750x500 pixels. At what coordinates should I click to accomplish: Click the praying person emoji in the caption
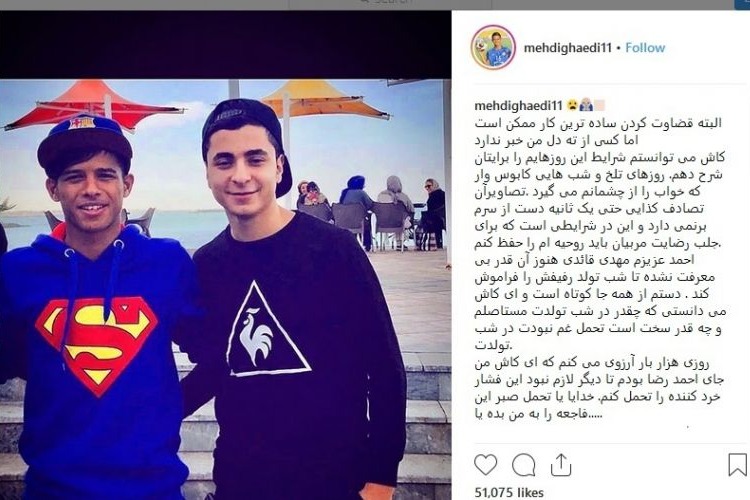point(586,105)
